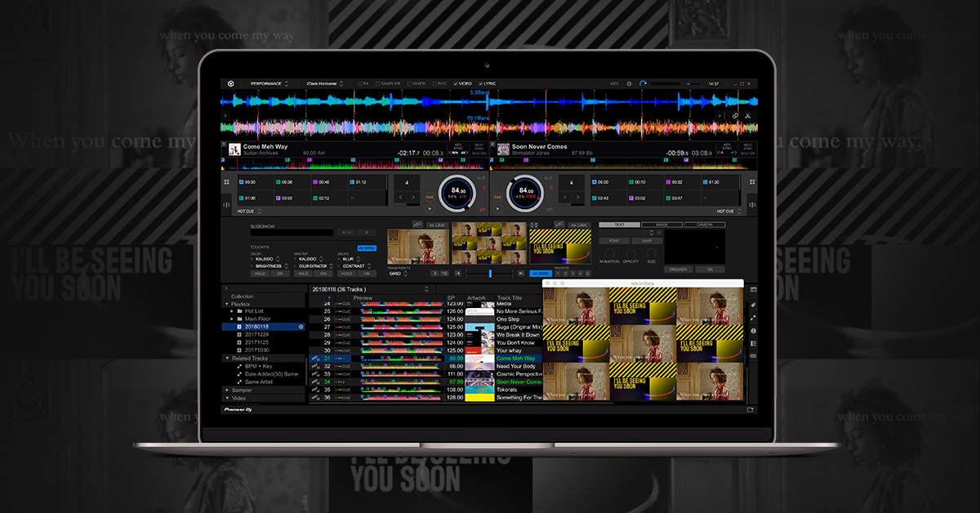Toggle the MIXER panel checkbox
980x513 pixels.
[409, 83]
